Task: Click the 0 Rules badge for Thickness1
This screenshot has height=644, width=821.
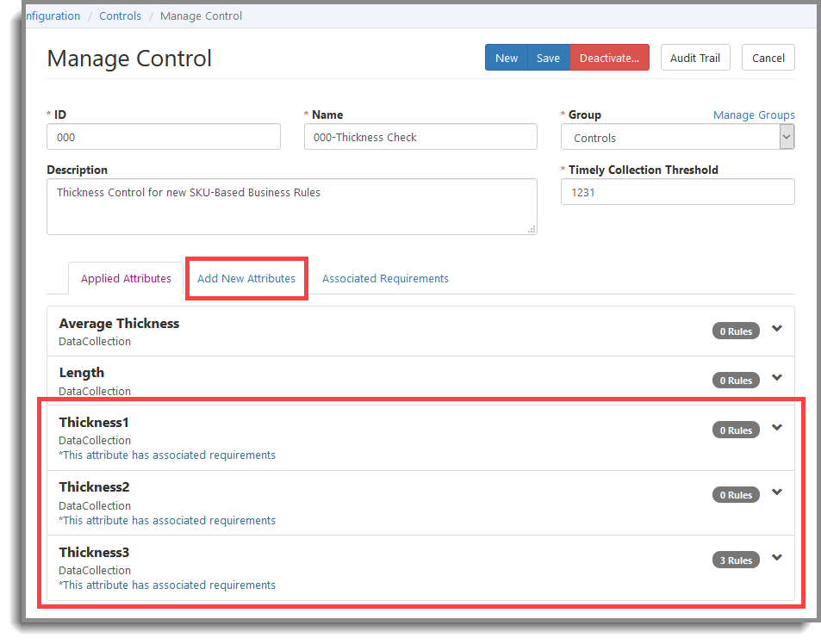Action: pos(735,430)
